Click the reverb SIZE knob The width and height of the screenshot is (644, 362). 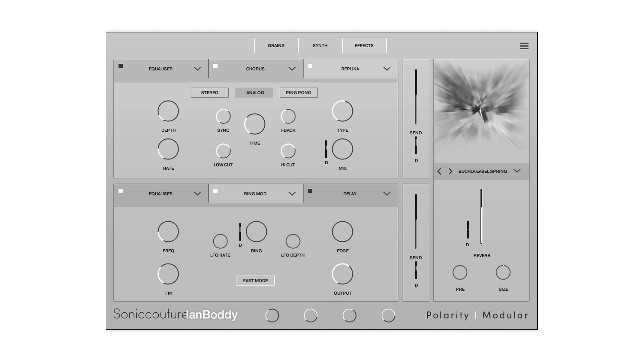pos(503,272)
